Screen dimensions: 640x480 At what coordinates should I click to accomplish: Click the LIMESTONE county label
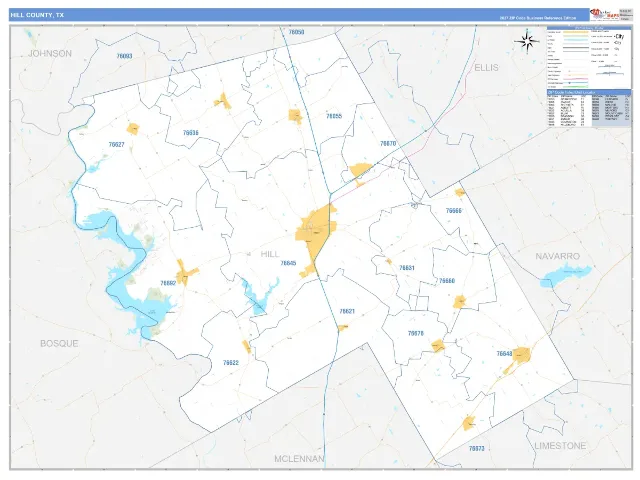coord(560,446)
